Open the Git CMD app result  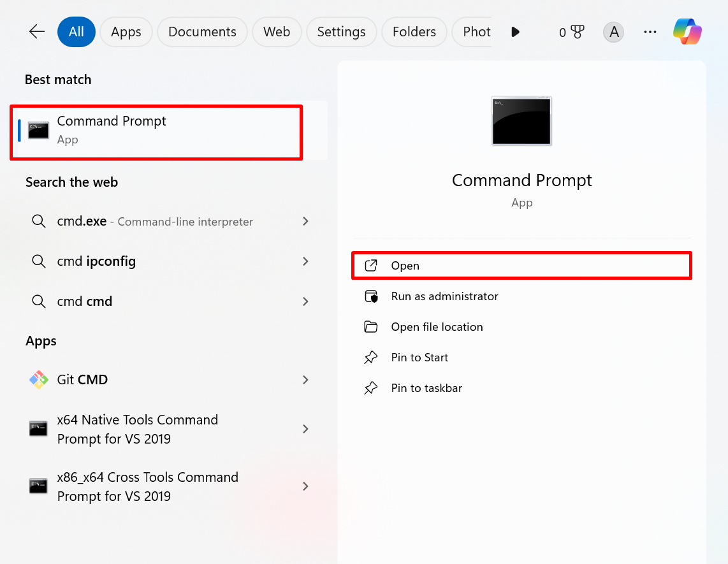coord(172,380)
